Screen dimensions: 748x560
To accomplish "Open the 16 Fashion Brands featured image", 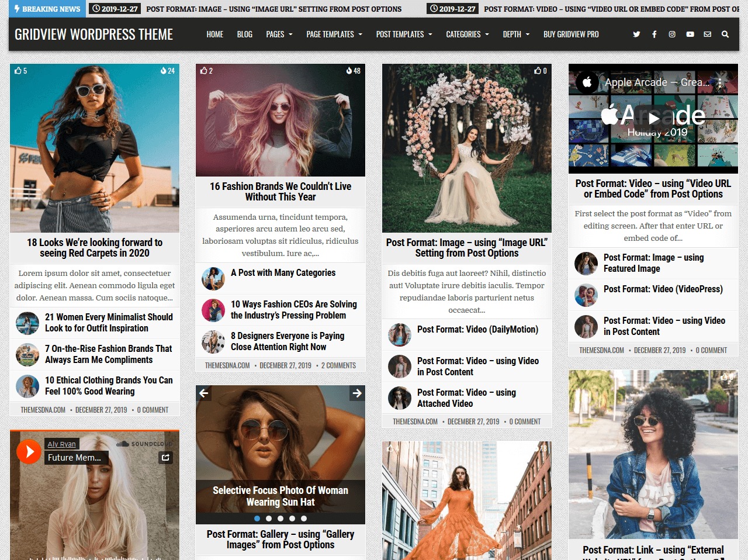I will click(280, 120).
